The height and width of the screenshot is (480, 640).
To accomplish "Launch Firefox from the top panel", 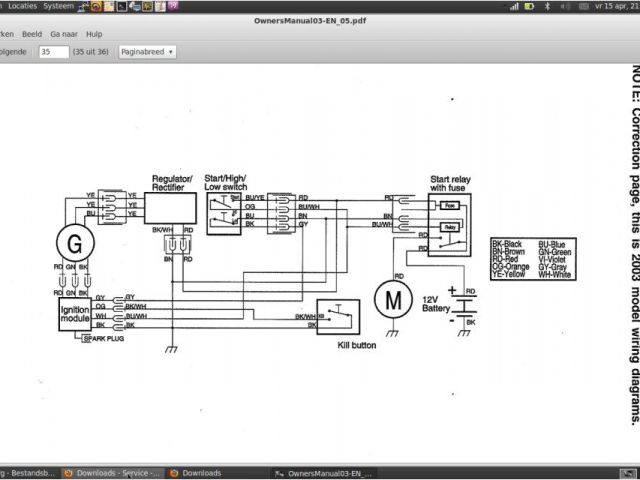I will point(95,6).
